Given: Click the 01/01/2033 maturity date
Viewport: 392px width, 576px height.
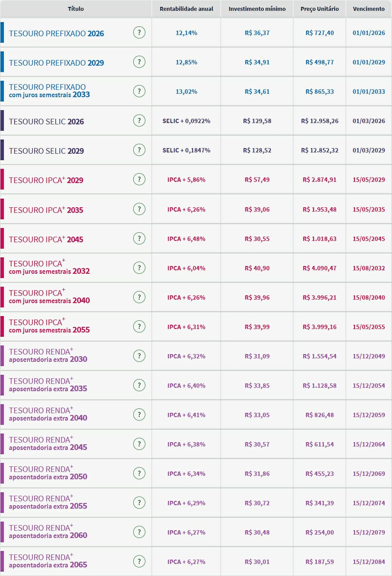Looking at the screenshot, I should (369, 92).
